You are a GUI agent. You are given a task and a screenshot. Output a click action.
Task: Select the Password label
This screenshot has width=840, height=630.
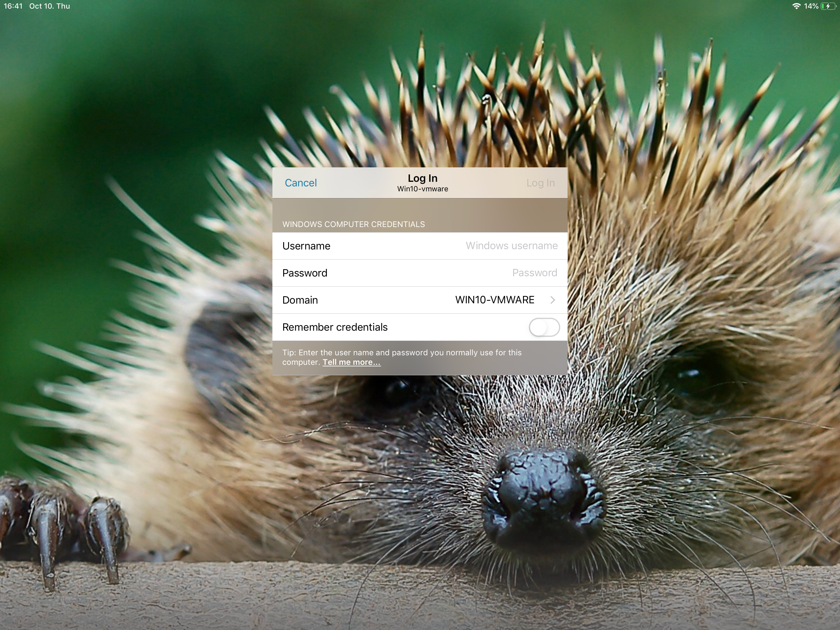pos(305,273)
